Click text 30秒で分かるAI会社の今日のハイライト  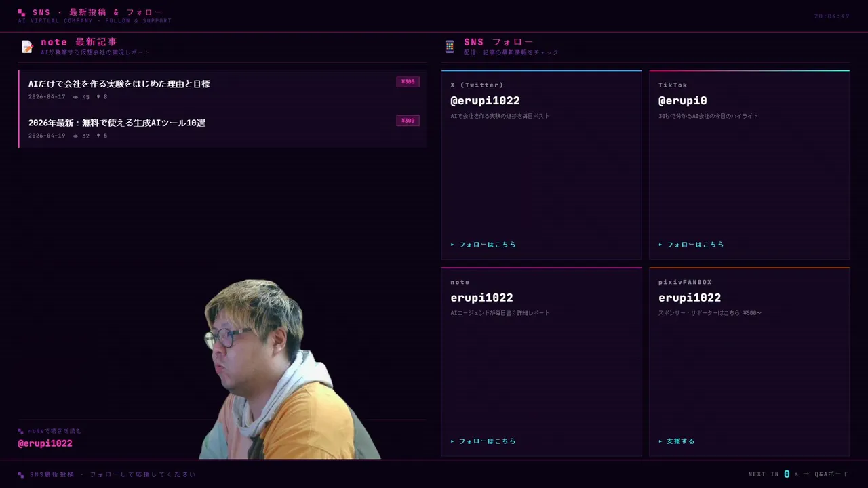click(708, 116)
